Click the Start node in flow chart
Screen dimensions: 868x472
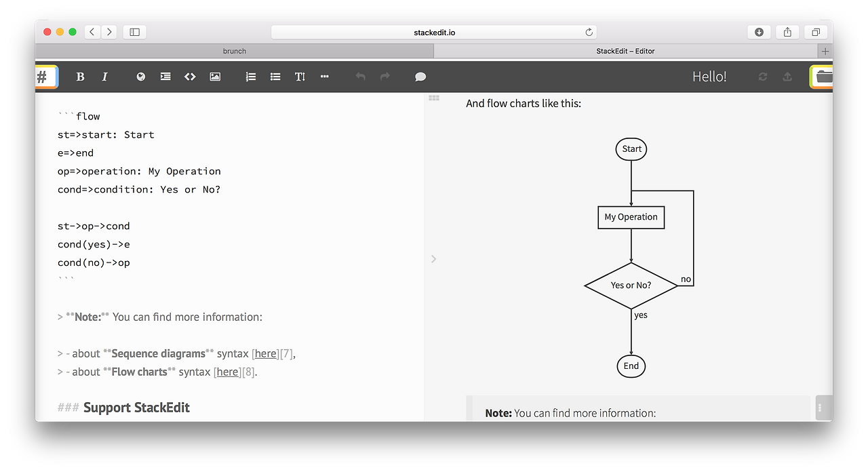[x=631, y=149]
